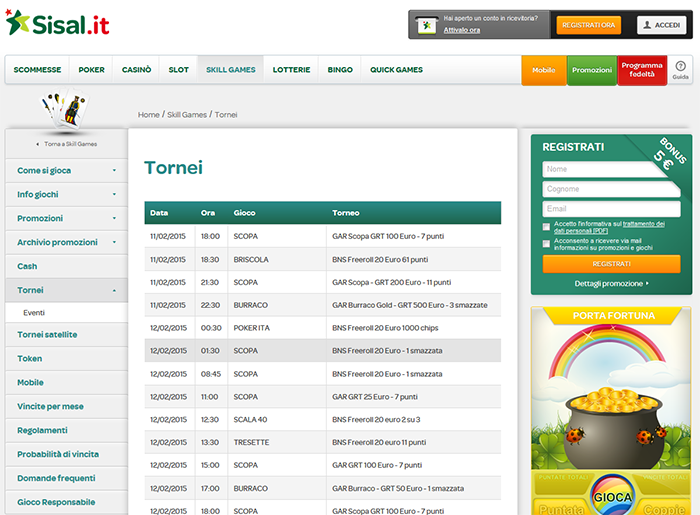700x515 pixels.
Task: Tick the Accetto l'informativa checkbox
Action: [x=546, y=227]
